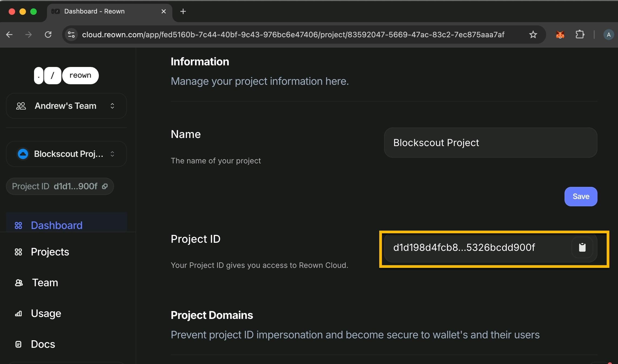
Task: Click the reown logo
Action: coord(66,76)
